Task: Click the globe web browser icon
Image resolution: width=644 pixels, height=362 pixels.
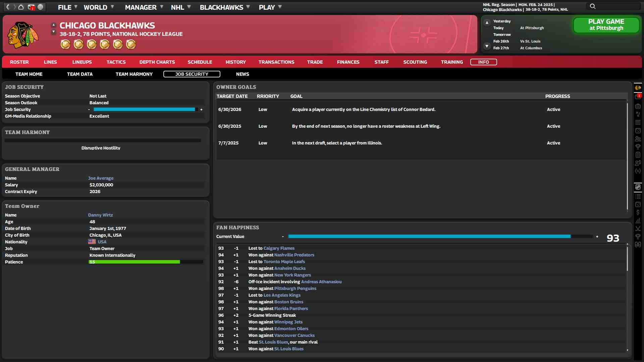Action: tap(40, 7)
